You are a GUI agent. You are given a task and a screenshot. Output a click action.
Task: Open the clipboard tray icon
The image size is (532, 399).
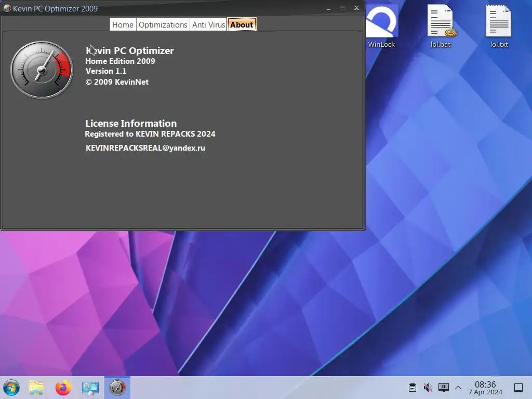click(x=413, y=388)
